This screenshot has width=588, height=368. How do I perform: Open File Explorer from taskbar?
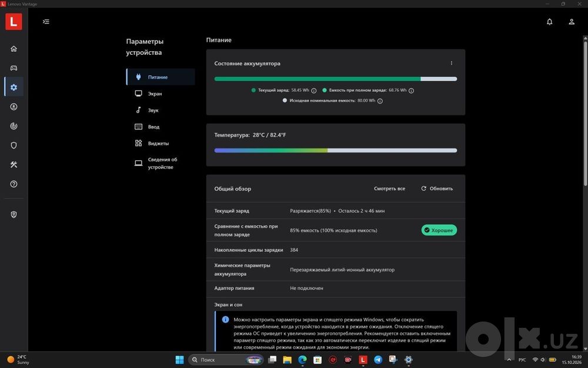(x=288, y=360)
